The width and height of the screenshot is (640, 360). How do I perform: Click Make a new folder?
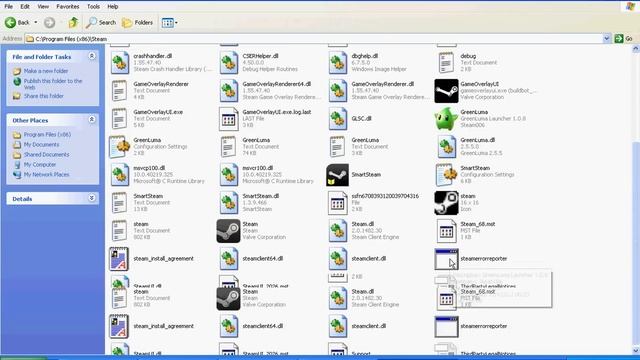(x=46, y=71)
